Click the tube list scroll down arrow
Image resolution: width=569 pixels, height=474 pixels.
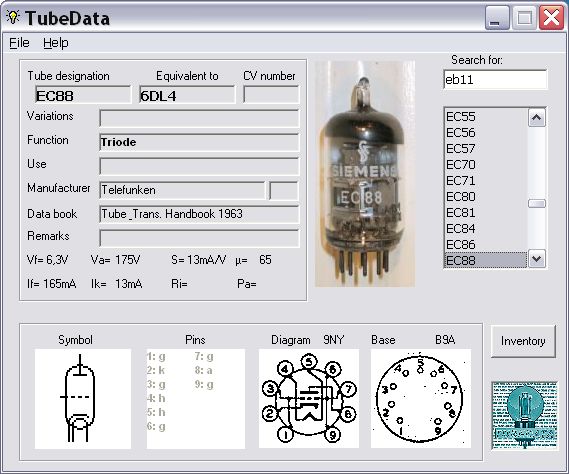point(537,259)
